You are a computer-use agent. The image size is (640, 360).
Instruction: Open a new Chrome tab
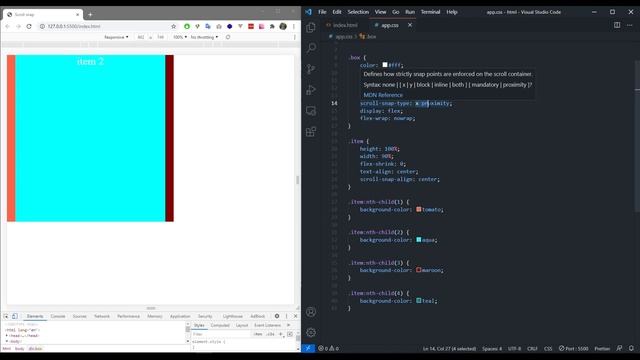pyautogui.click(x=90, y=14)
